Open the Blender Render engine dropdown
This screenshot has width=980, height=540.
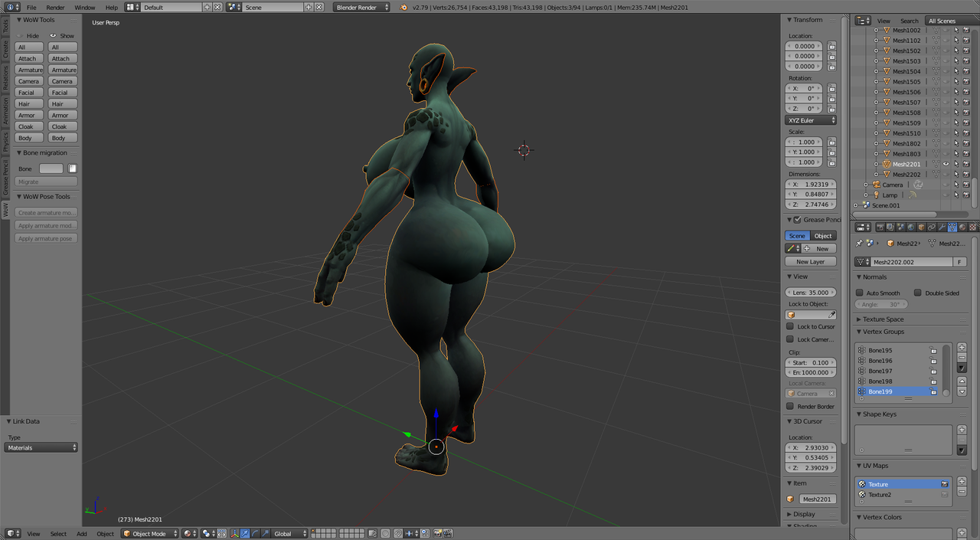(x=362, y=7)
